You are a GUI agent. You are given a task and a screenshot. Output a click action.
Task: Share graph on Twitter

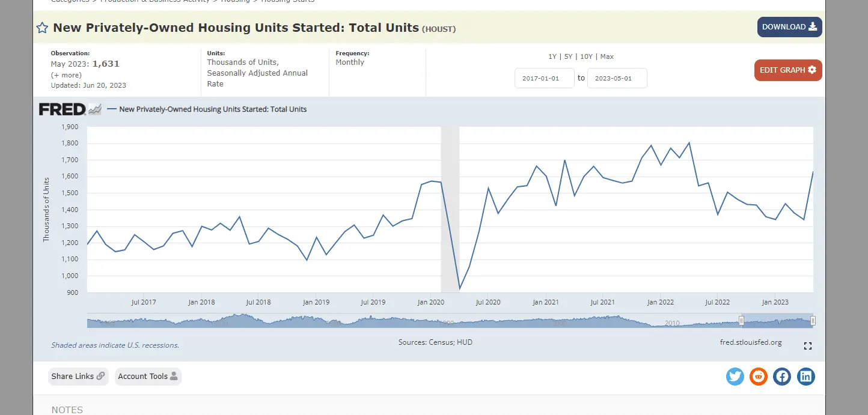735,377
